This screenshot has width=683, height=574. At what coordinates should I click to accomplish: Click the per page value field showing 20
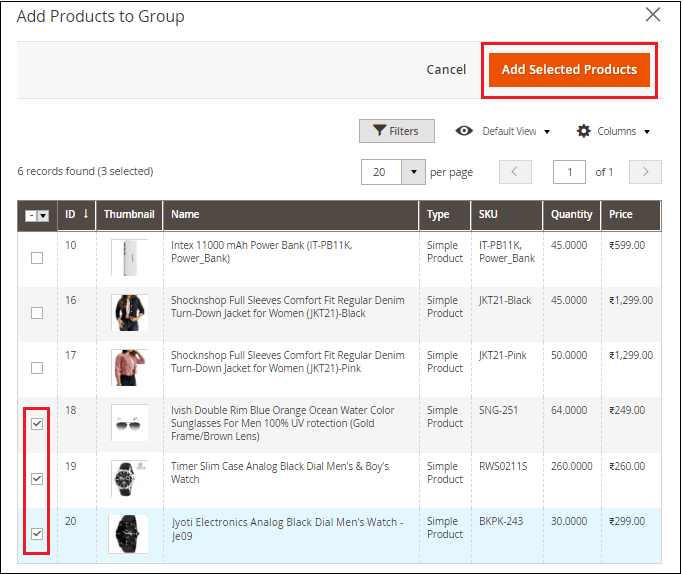click(381, 172)
